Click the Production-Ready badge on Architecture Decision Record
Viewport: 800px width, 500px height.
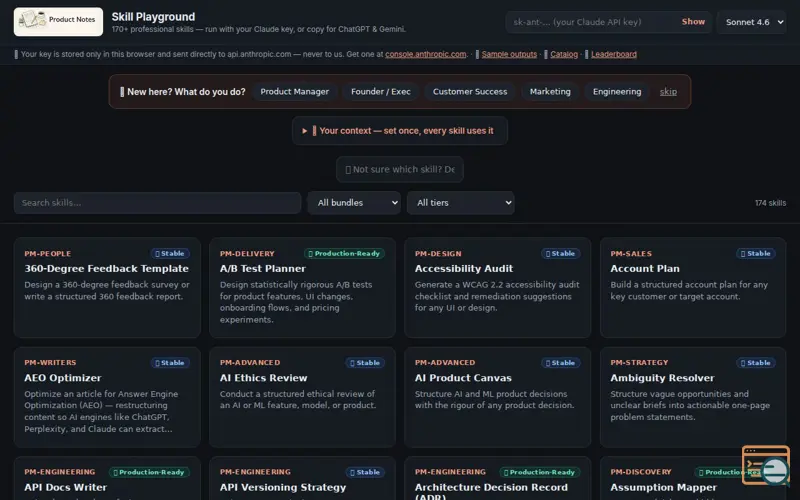click(x=540, y=472)
